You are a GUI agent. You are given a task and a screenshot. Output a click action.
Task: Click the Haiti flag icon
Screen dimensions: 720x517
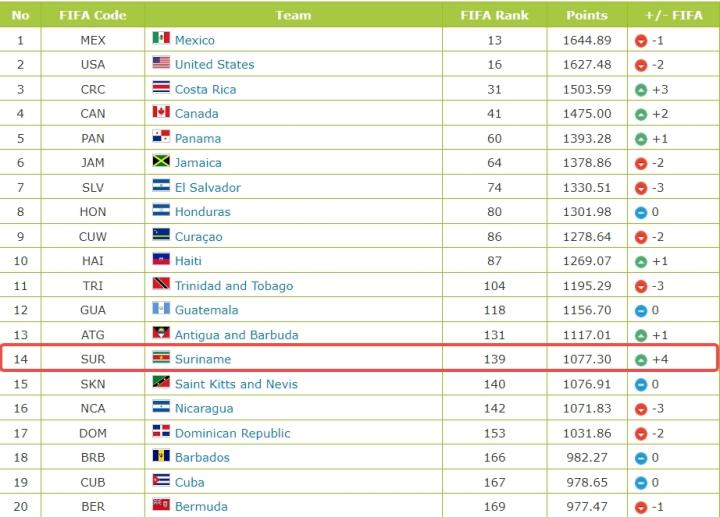point(161,260)
